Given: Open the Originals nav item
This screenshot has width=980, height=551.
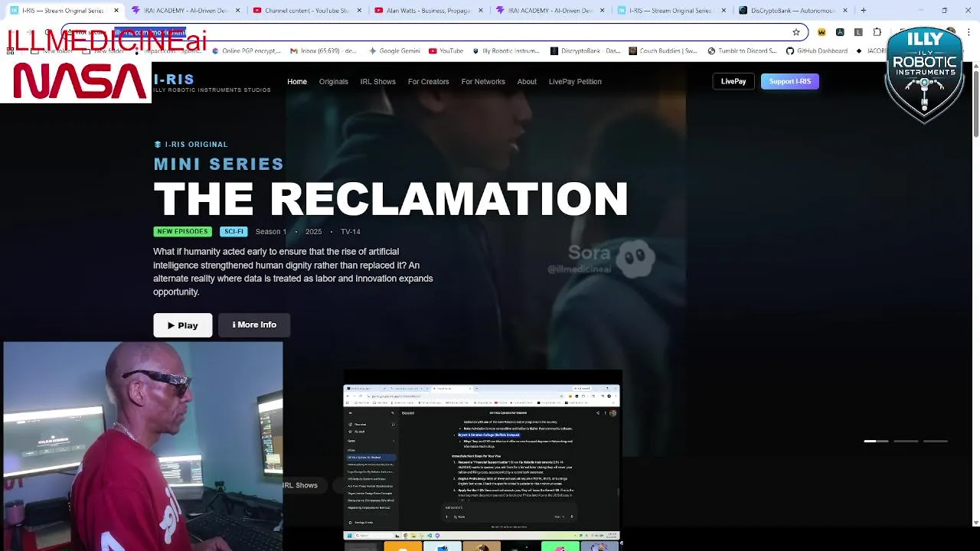Looking at the screenshot, I should click(x=333, y=82).
